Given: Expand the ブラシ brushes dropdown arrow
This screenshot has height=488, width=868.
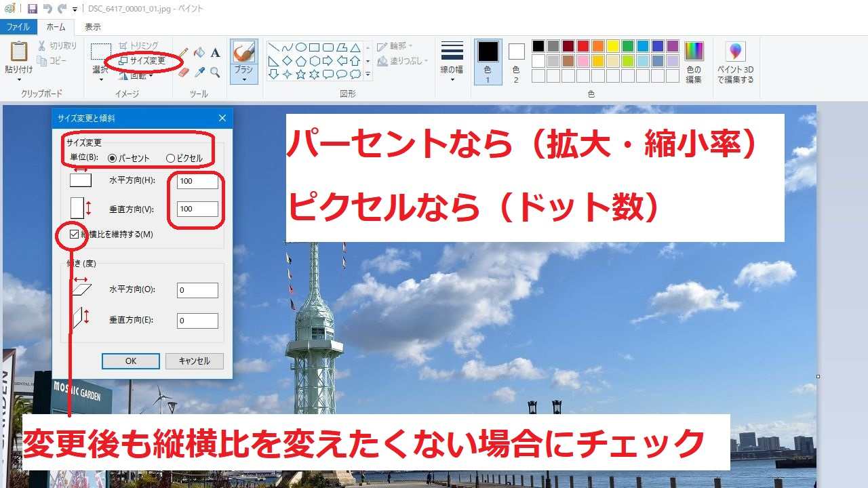Looking at the screenshot, I should tap(243, 79).
